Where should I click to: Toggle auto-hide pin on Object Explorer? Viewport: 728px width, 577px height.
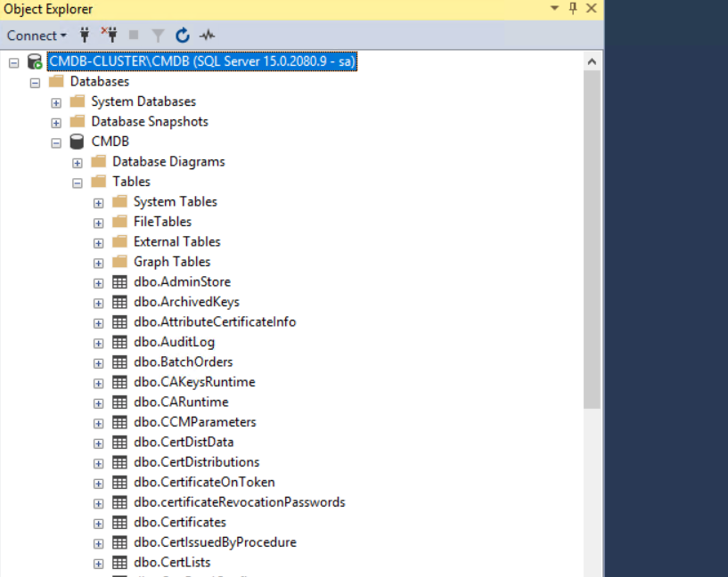573,8
